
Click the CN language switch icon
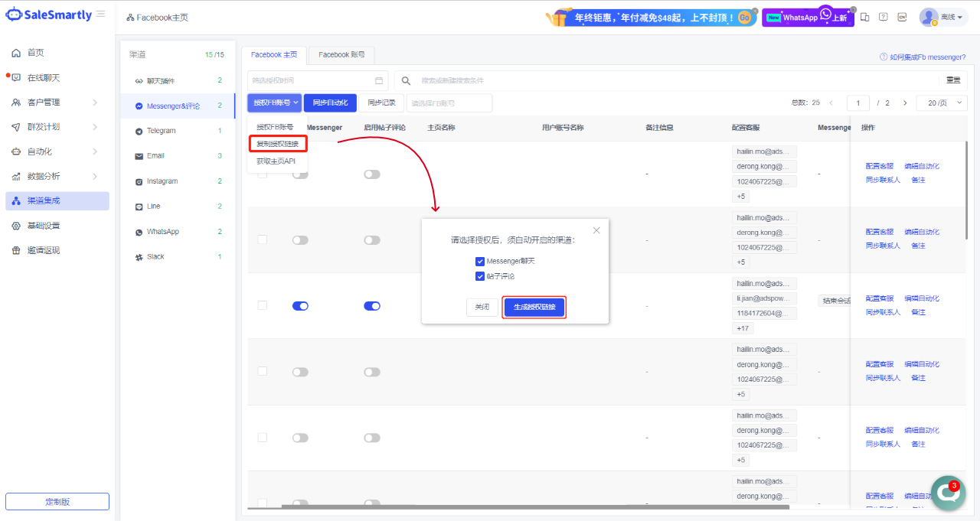pyautogui.click(x=902, y=17)
